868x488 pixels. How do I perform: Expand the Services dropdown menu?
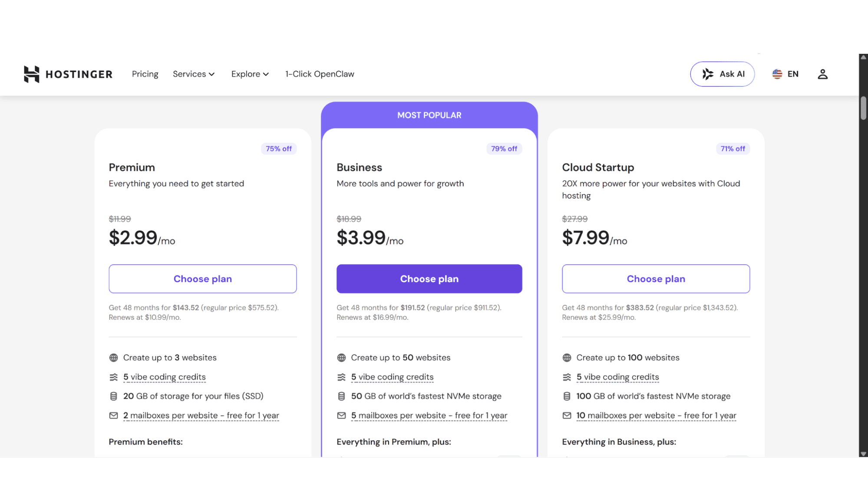tap(194, 74)
